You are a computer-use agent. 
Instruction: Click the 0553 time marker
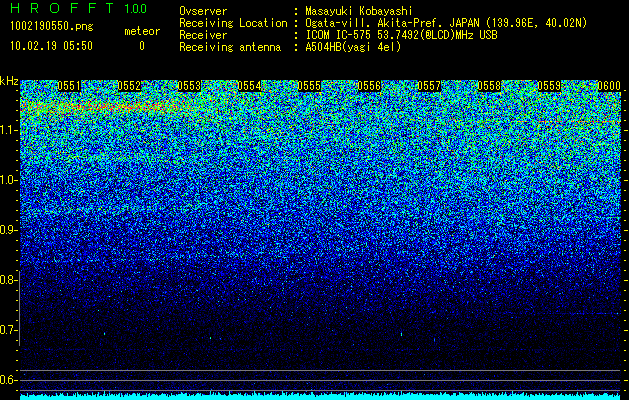click(x=189, y=86)
